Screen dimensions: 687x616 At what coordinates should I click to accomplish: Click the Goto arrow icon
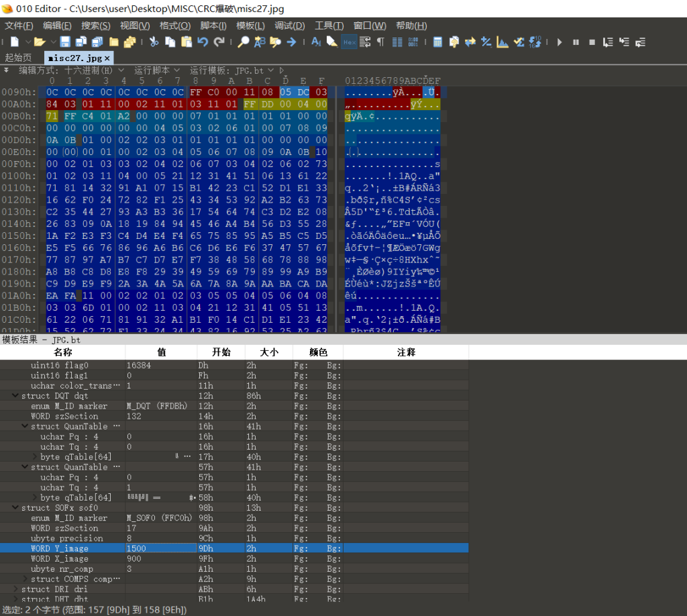coord(292,42)
